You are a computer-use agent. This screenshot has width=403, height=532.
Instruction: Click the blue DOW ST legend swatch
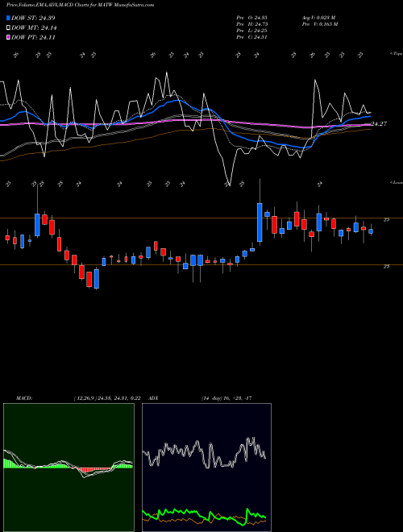[x=8, y=18]
